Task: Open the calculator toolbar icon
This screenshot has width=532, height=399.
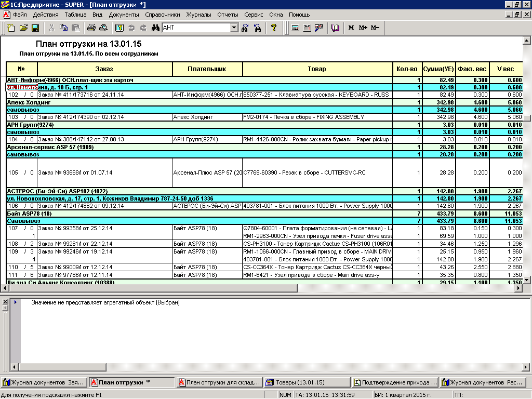Action: (x=295, y=28)
